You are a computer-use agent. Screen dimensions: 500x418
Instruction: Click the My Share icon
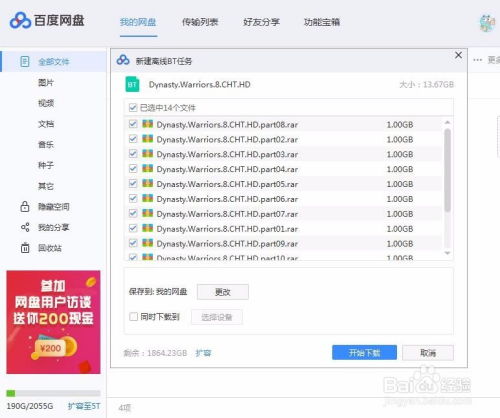(25, 227)
